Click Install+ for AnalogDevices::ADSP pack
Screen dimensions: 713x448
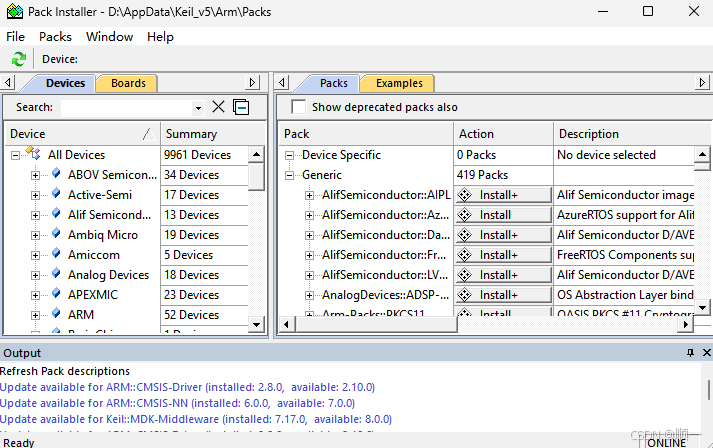click(503, 295)
